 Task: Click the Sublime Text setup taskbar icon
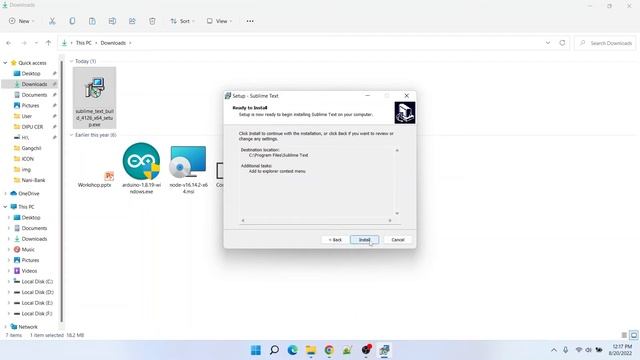pyautogui.click(x=384, y=350)
